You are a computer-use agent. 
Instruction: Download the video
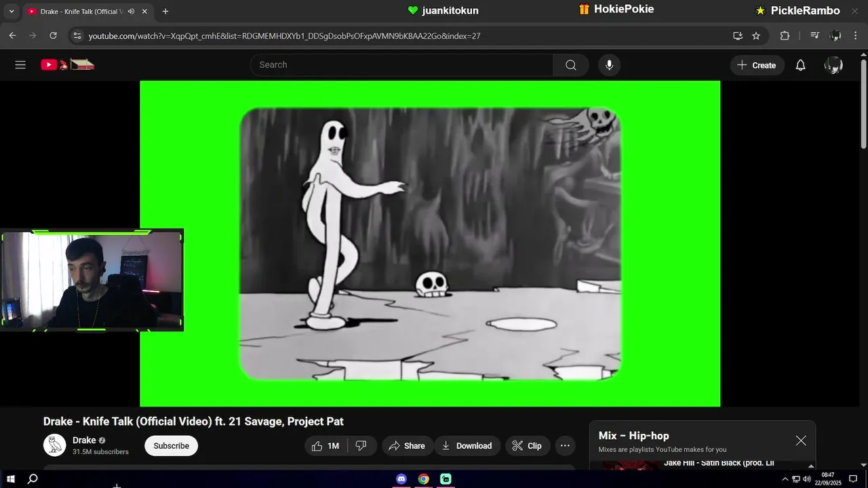pos(467,446)
